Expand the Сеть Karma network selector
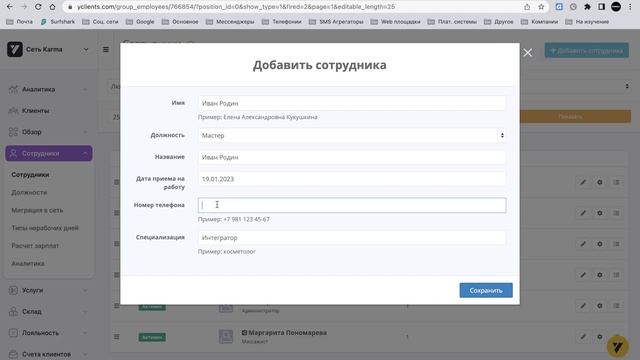Screen dimensions: 640x360 [86, 49]
